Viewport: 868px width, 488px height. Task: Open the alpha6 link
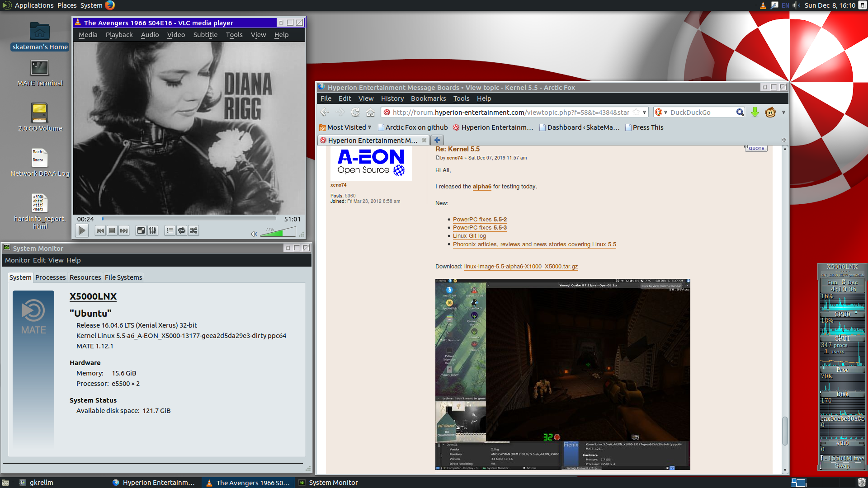pyautogui.click(x=482, y=187)
